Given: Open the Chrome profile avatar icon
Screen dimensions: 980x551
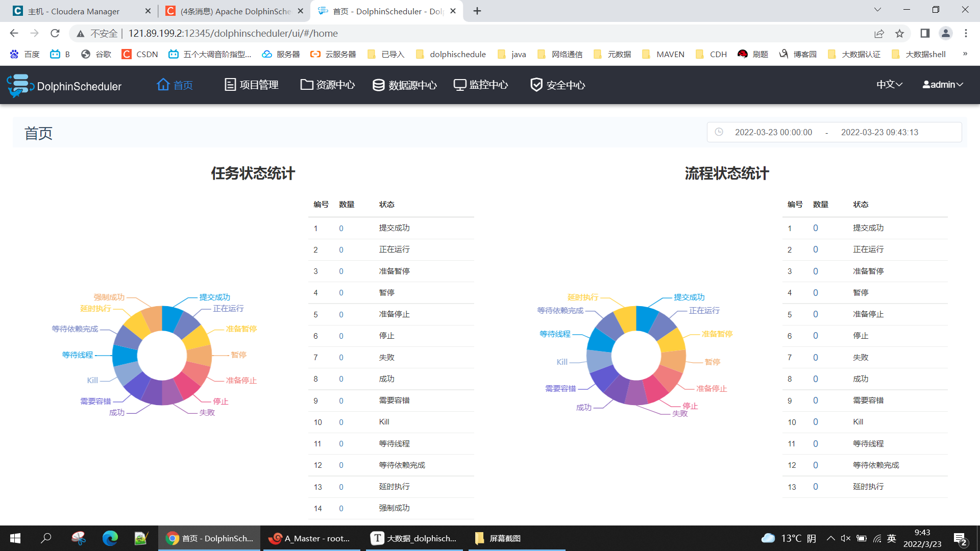Looking at the screenshot, I should [x=945, y=34].
